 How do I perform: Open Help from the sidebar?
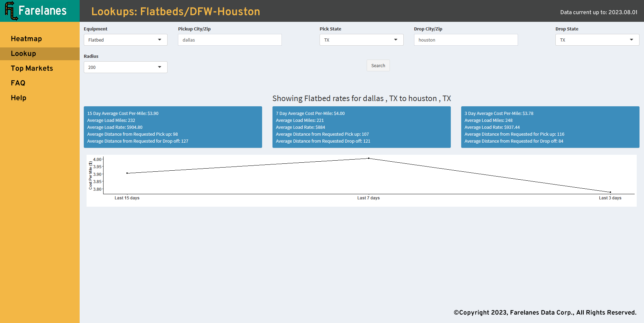19,98
